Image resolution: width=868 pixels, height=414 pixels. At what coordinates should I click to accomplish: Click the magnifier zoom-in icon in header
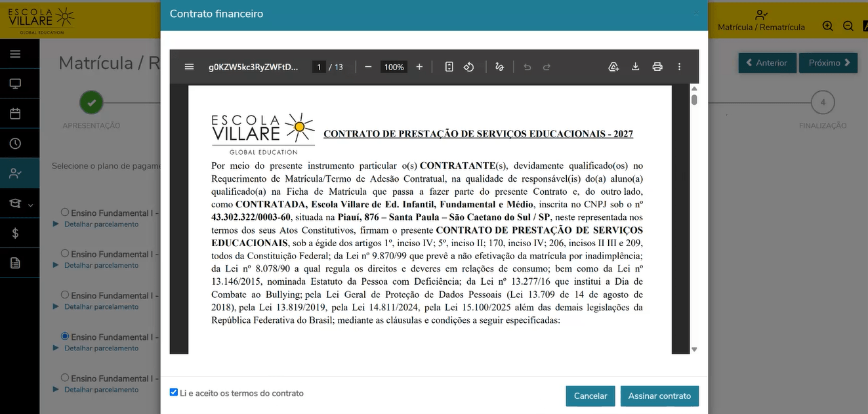coord(827,26)
